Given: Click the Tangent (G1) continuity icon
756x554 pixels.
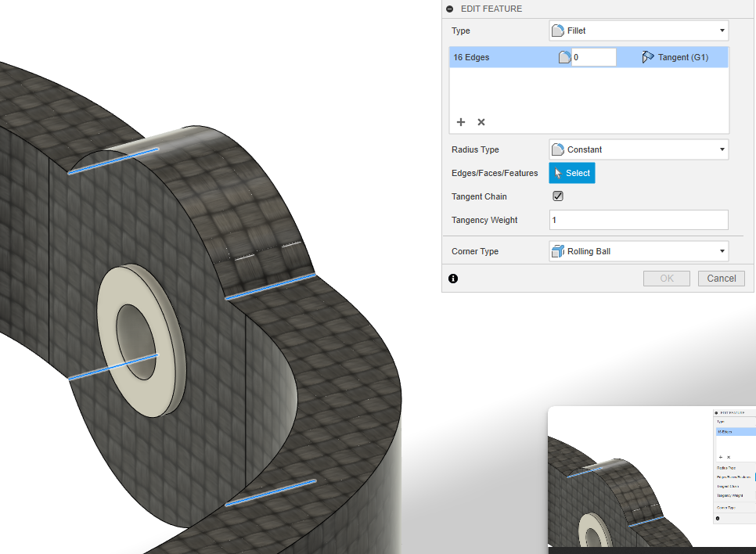Looking at the screenshot, I should click(648, 56).
